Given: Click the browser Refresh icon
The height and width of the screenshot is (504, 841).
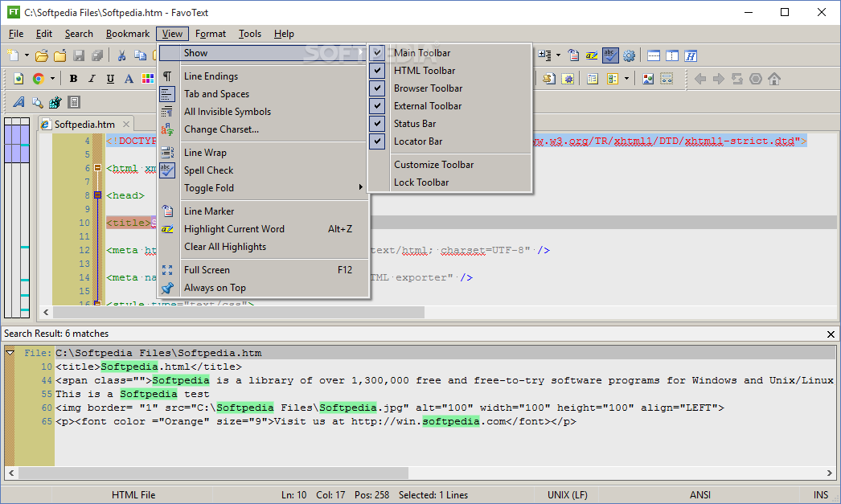Looking at the screenshot, I should click(x=737, y=79).
